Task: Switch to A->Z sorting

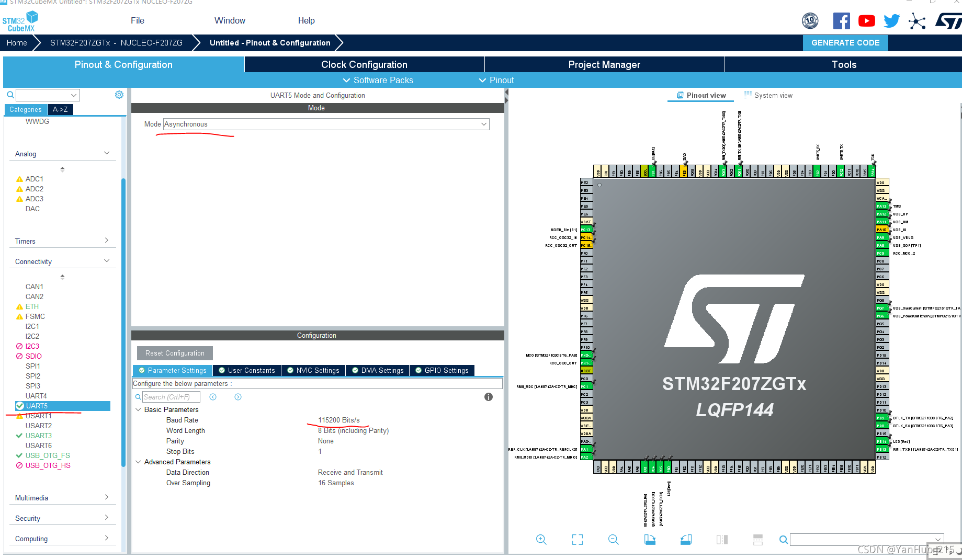Action: point(60,109)
